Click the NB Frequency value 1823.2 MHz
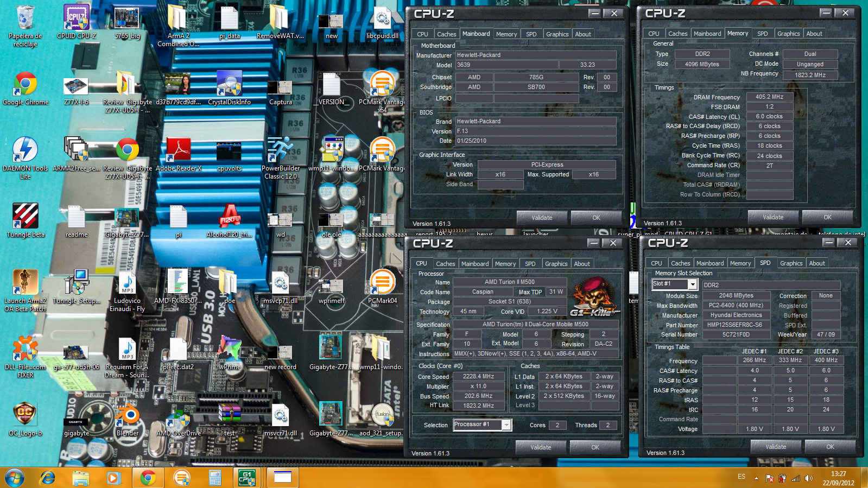The image size is (868, 488). pyautogui.click(x=810, y=75)
